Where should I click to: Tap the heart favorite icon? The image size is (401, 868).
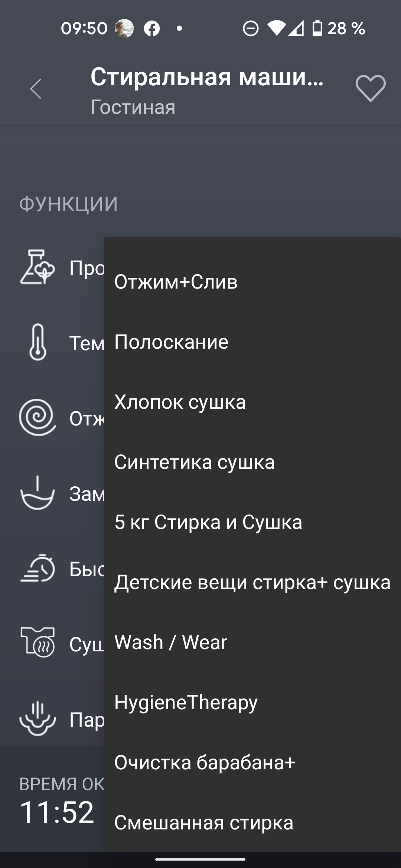tap(370, 88)
